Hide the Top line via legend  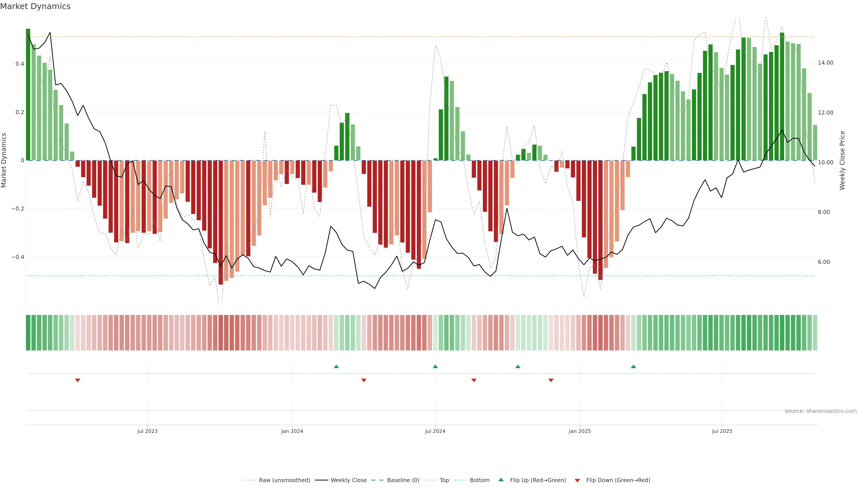coord(444,480)
